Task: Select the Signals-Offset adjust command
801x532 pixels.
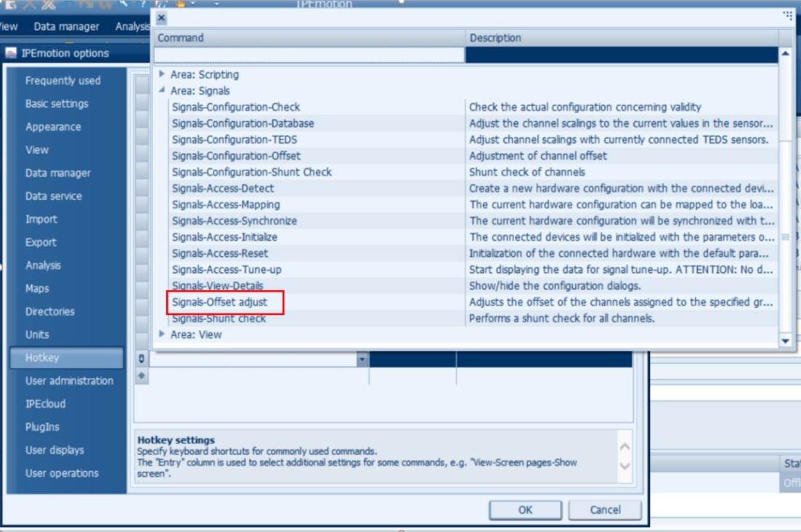Action: [219, 302]
